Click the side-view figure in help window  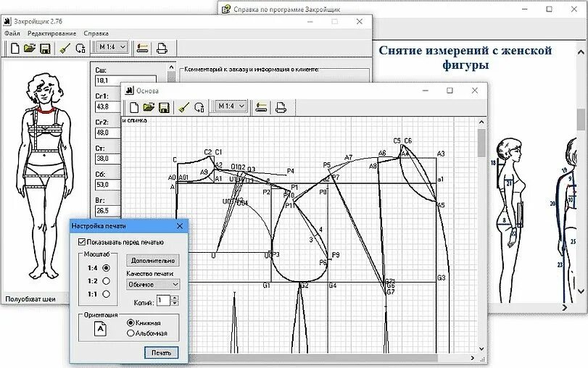(x=510, y=219)
